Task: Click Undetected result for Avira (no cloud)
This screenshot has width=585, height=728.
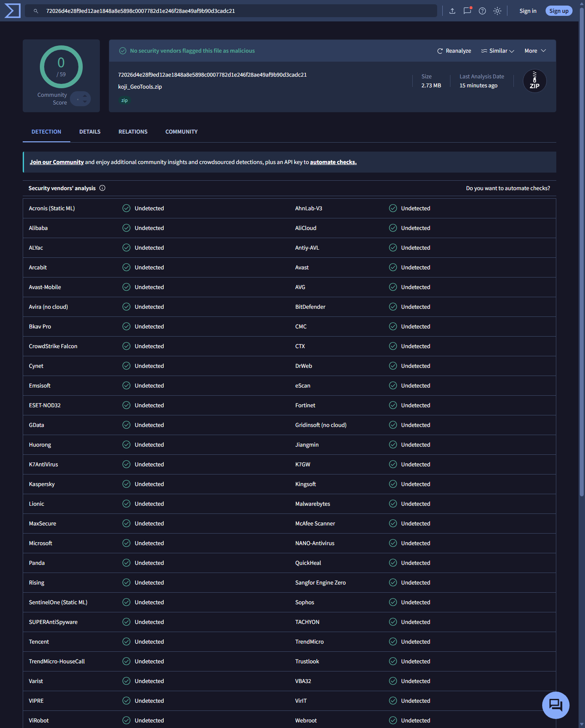Action: 149,307
